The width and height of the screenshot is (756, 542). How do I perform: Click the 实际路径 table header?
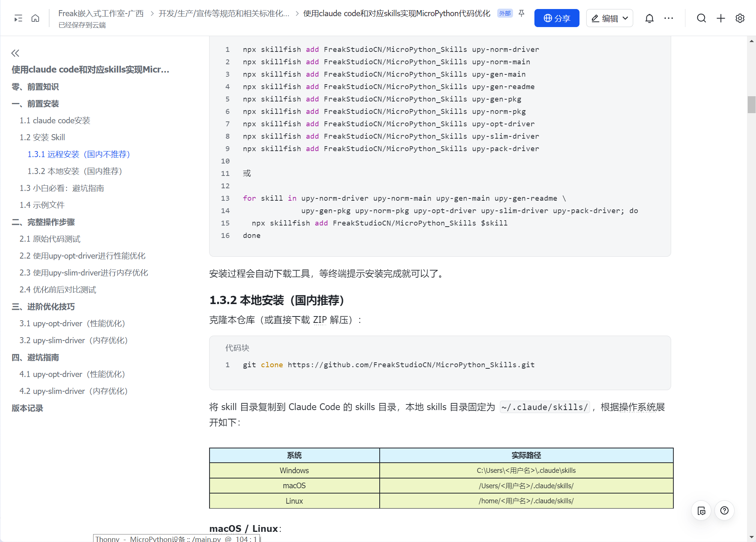click(526, 456)
